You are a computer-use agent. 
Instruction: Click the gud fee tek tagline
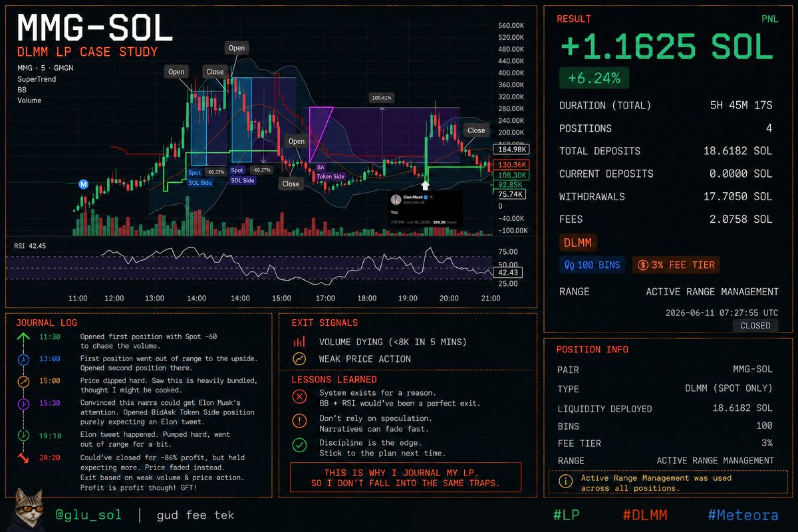(195, 515)
